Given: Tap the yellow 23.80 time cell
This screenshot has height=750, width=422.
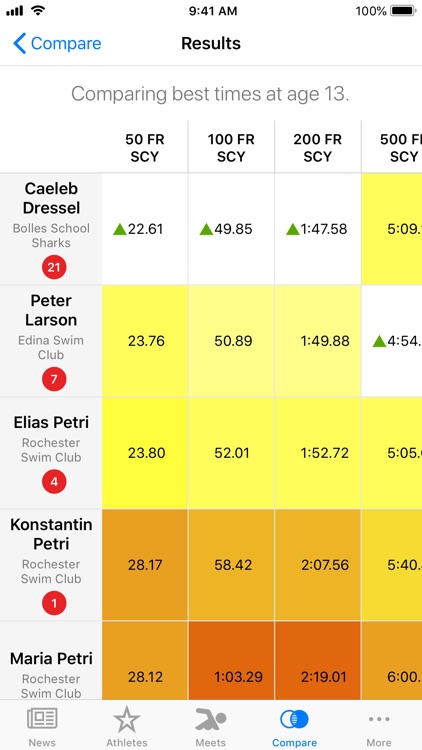Looking at the screenshot, I should pyautogui.click(x=145, y=452).
